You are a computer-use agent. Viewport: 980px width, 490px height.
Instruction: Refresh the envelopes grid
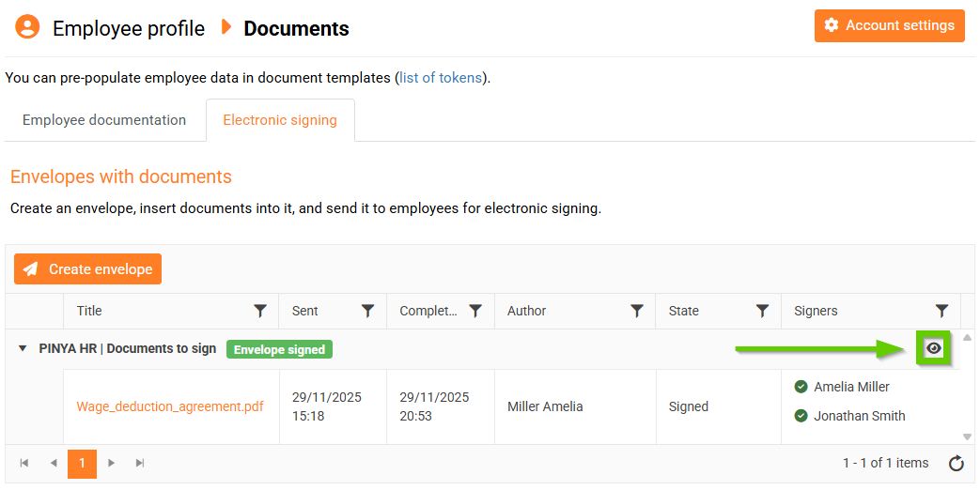click(x=957, y=463)
